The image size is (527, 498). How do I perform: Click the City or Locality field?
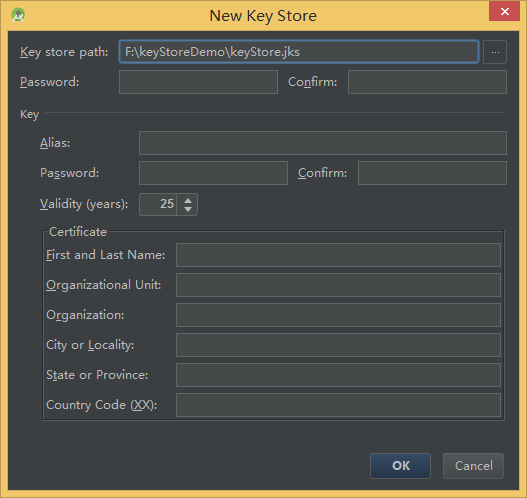tap(338, 345)
